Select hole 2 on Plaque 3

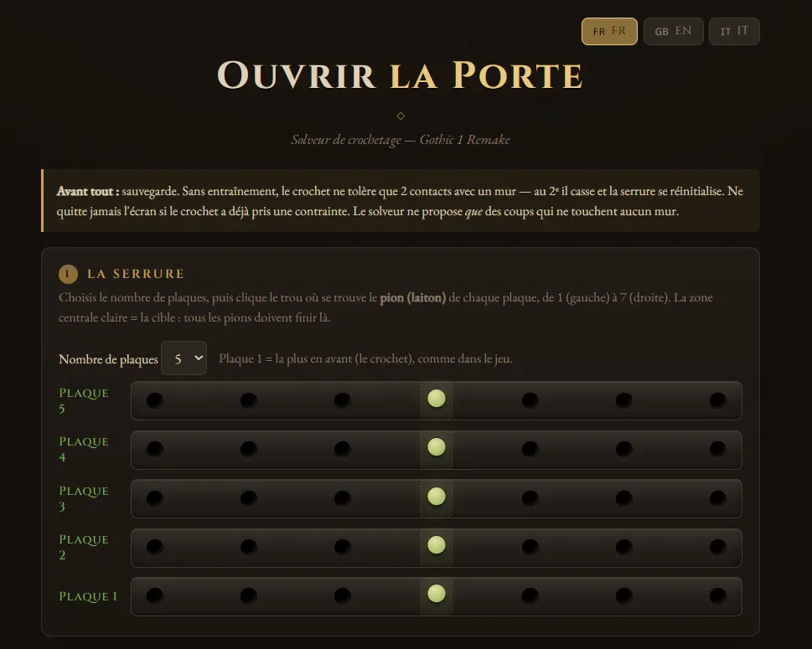click(x=249, y=498)
